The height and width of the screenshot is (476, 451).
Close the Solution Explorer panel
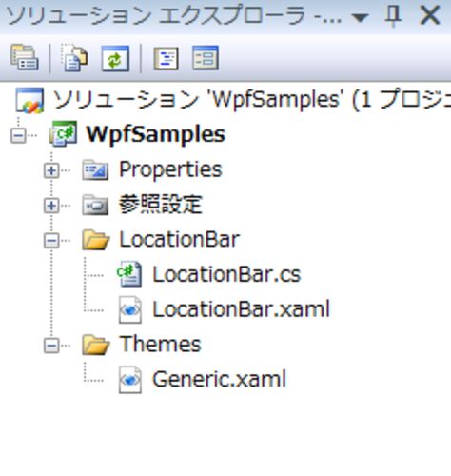[430, 15]
